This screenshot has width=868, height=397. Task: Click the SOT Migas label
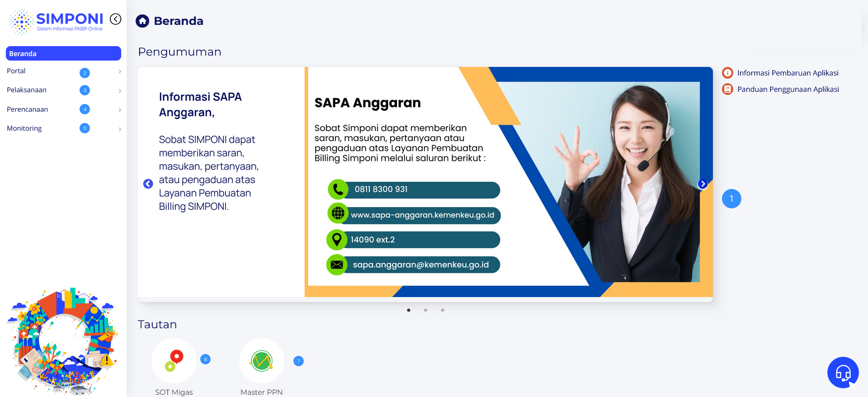pyautogui.click(x=174, y=392)
